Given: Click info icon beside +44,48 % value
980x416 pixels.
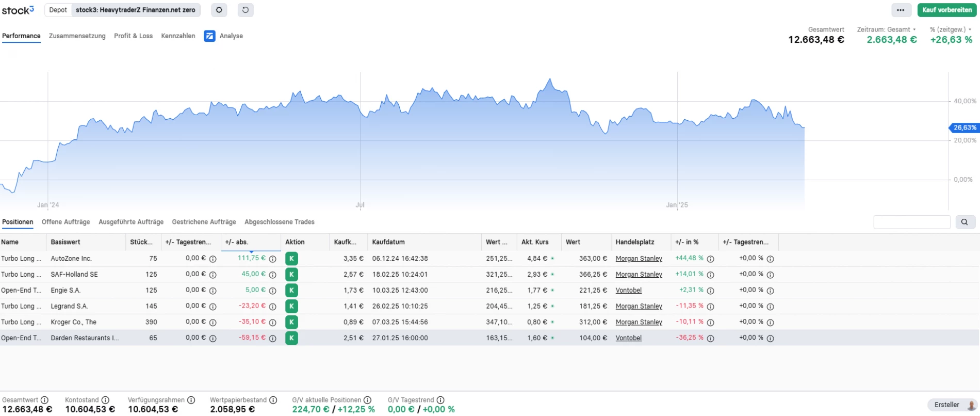Looking at the screenshot, I should click(x=710, y=259).
